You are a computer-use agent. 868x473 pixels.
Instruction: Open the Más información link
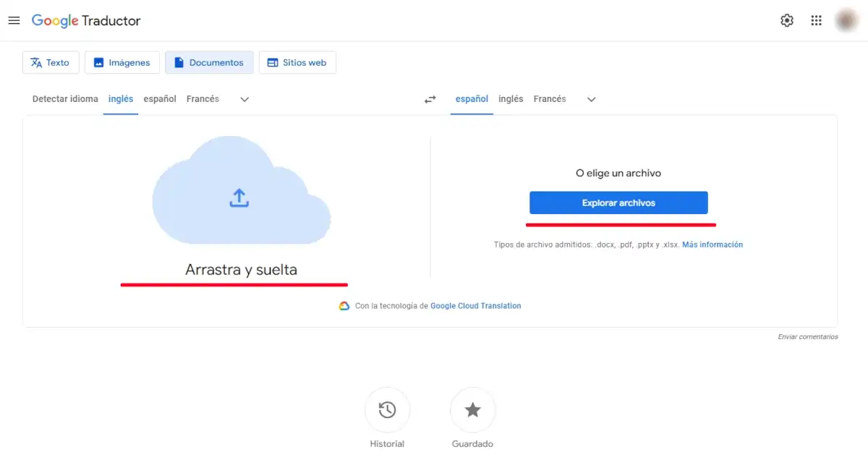point(712,244)
